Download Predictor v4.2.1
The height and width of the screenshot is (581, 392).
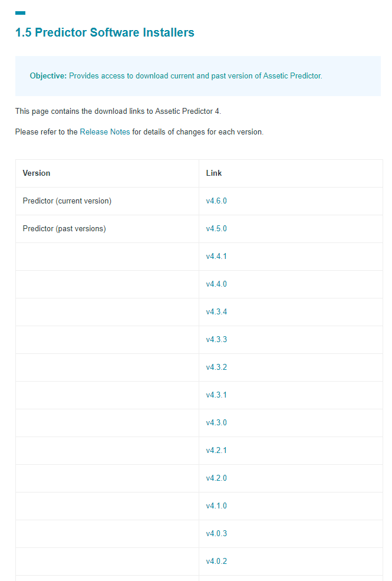click(216, 451)
